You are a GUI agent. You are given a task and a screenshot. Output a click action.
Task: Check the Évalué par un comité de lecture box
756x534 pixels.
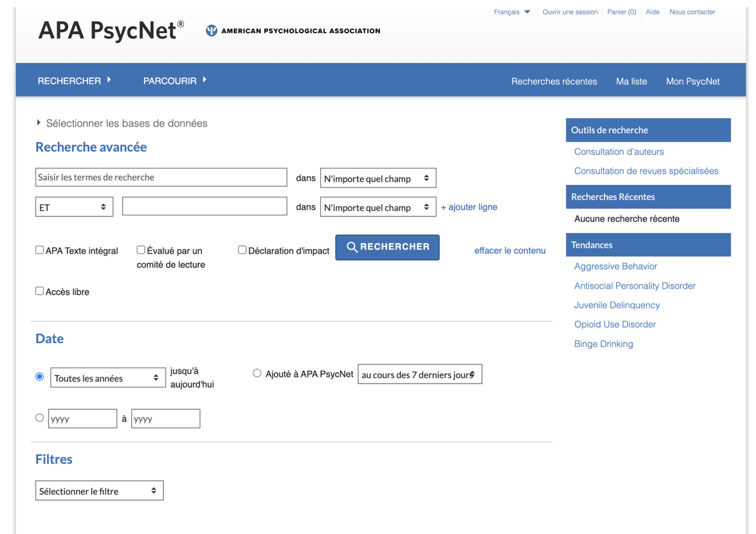coord(141,250)
